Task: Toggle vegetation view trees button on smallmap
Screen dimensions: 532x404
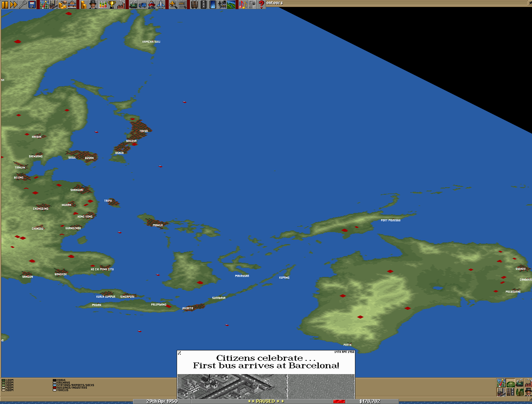Action: [520, 392]
